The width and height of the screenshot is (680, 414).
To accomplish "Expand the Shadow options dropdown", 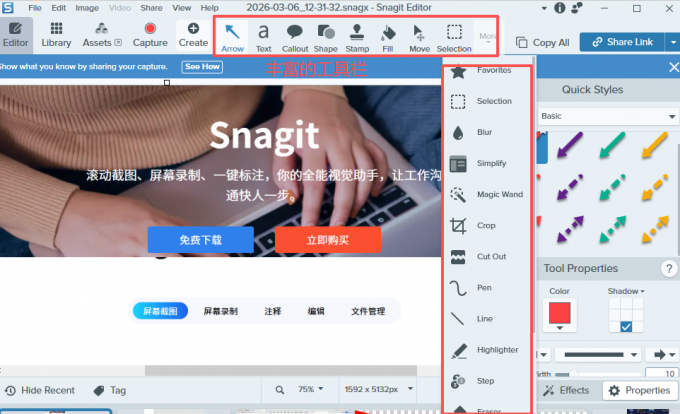I will 626,291.
